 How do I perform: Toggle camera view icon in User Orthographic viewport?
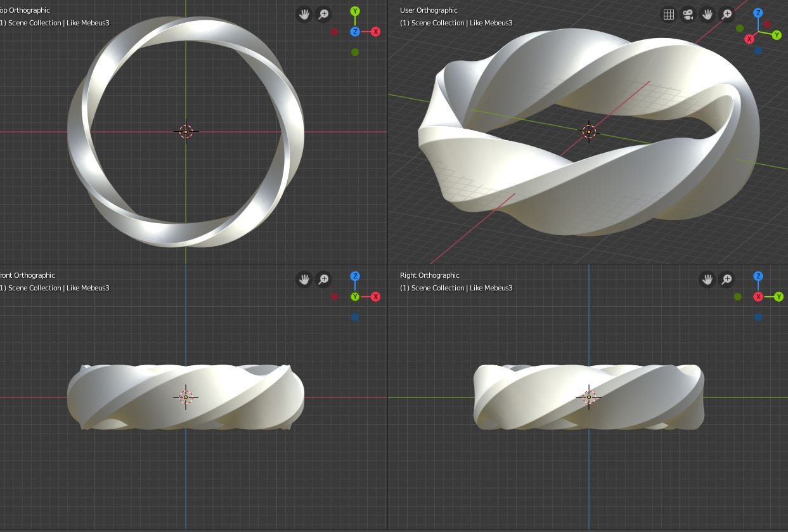click(688, 14)
